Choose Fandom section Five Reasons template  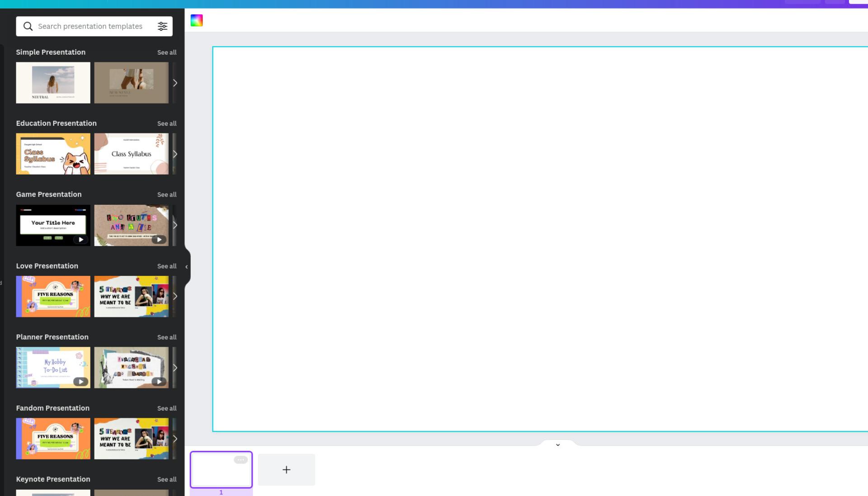click(x=53, y=439)
